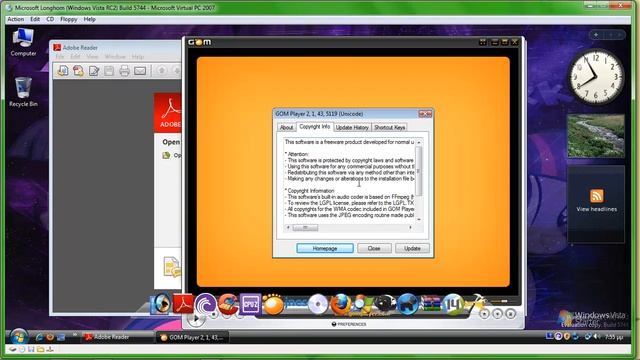Click the Save icon in Adobe Reader toolbar
The height and width of the screenshot is (360, 640).
(109, 71)
